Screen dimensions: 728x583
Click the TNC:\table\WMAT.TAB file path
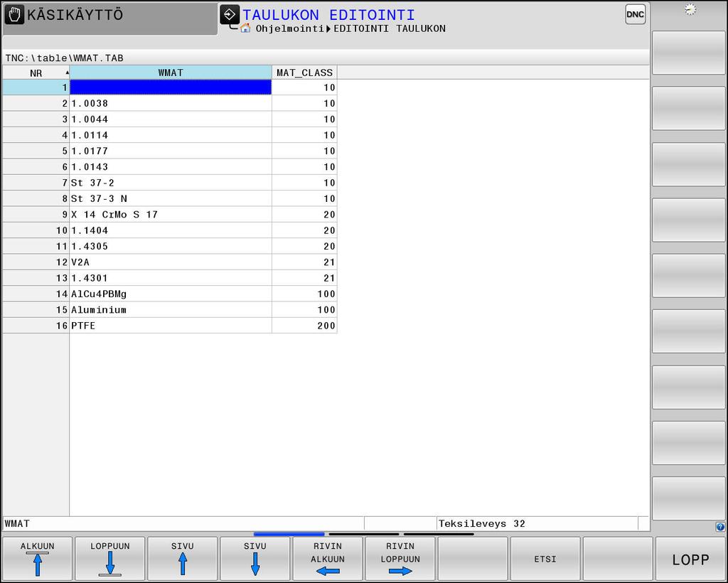[x=64, y=58]
